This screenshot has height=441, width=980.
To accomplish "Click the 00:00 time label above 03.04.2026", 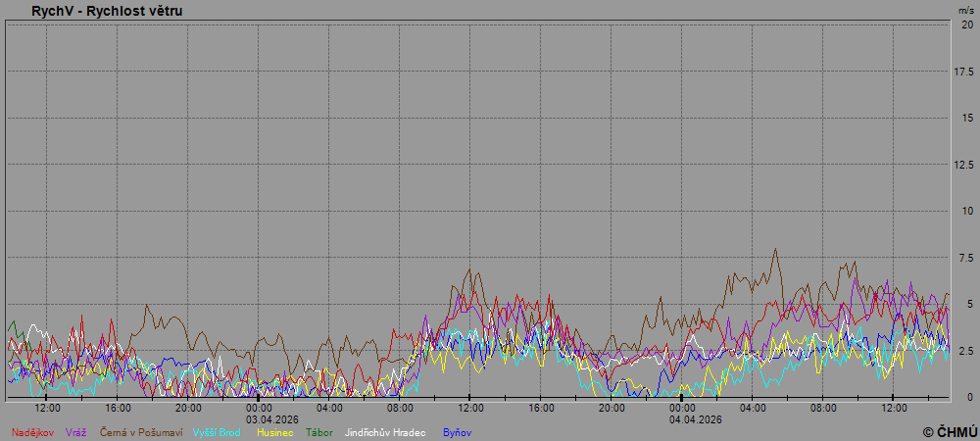I will pos(259,408).
